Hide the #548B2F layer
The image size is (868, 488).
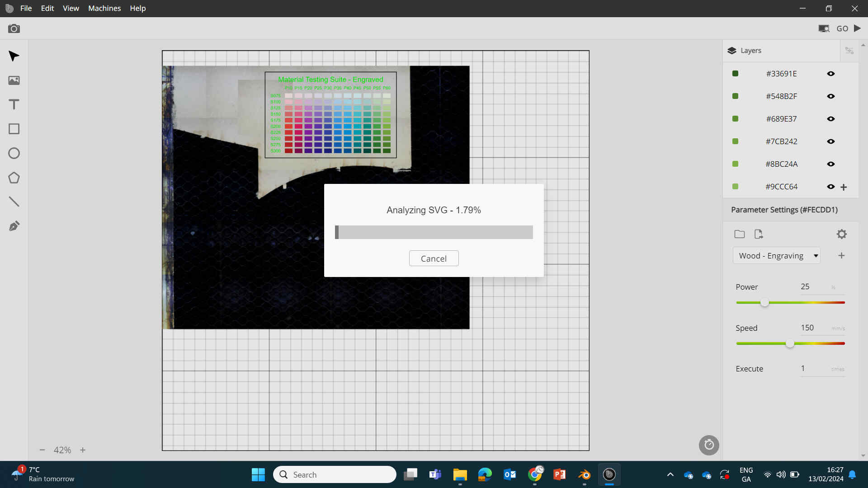click(831, 96)
